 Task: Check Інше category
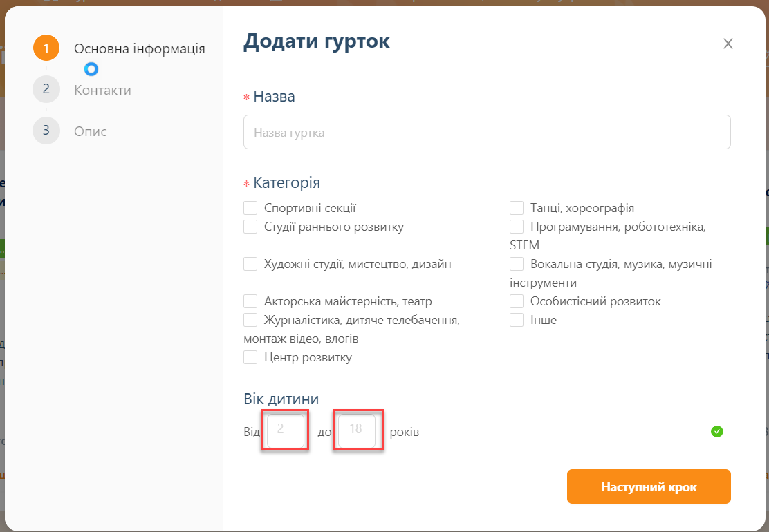tap(517, 320)
